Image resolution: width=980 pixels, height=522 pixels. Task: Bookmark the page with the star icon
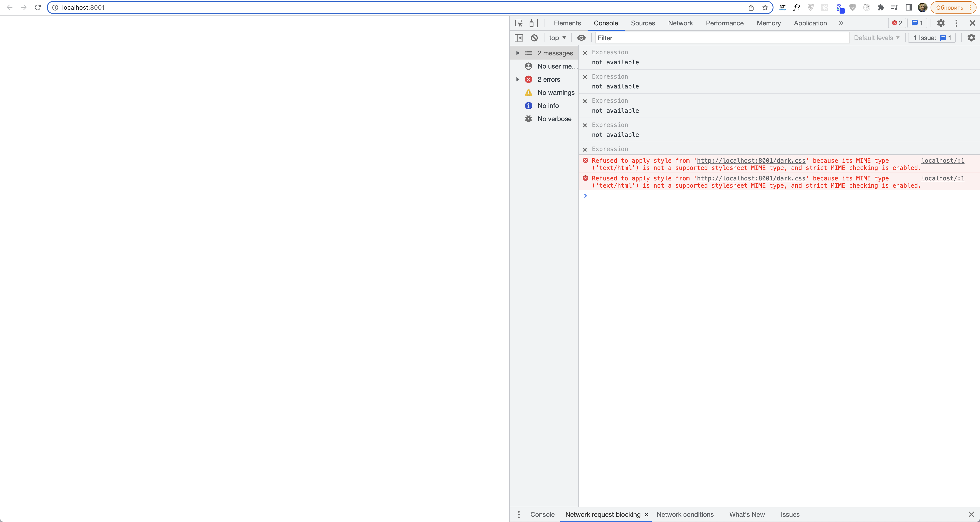(765, 7)
